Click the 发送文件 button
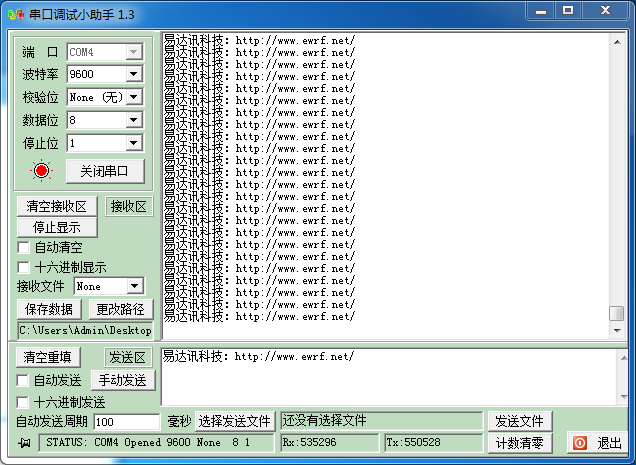Viewport: 636px width, 465px height. (x=520, y=421)
